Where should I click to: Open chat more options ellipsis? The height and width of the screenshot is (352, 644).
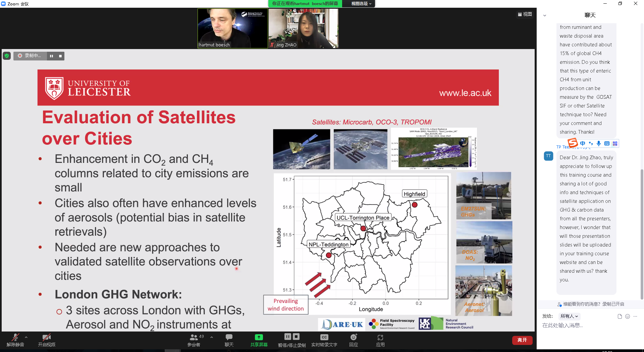coord(635,316)
